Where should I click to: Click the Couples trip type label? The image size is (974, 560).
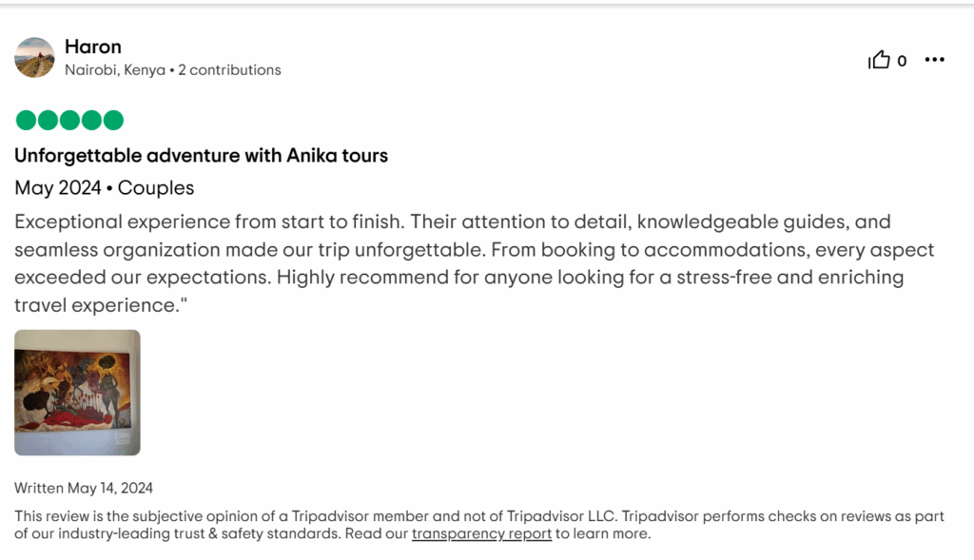pos(156,187)
